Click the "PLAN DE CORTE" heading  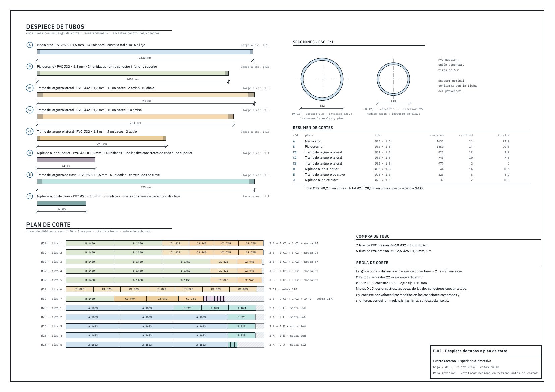tap(48, 225)
